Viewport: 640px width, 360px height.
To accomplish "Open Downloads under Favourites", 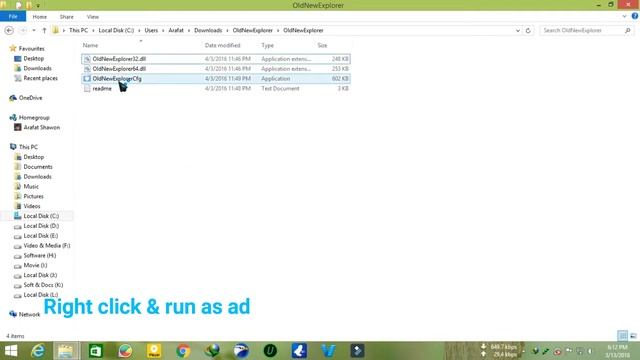I will (37, 68).
